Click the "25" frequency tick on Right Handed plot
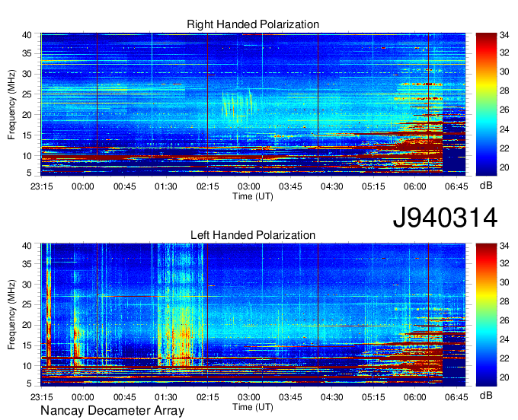Viewport: 518px width, 420px height. click(x=27, y=94)
